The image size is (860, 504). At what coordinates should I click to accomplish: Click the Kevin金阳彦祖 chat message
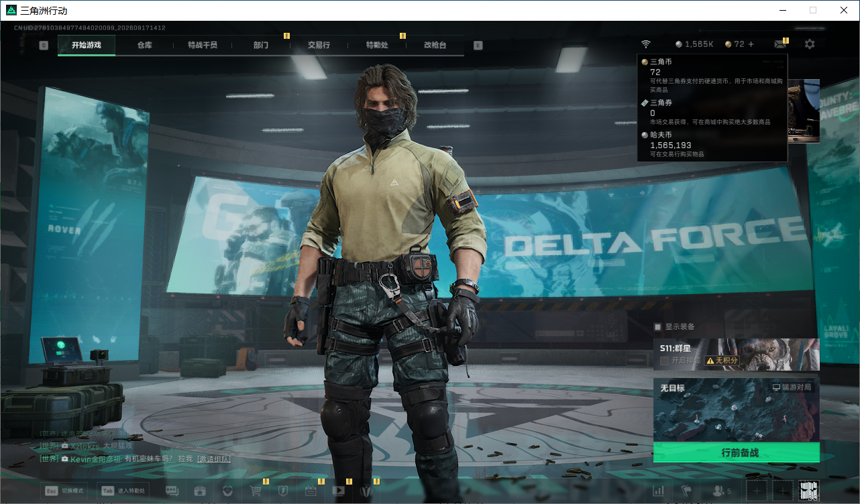(135, 458)
